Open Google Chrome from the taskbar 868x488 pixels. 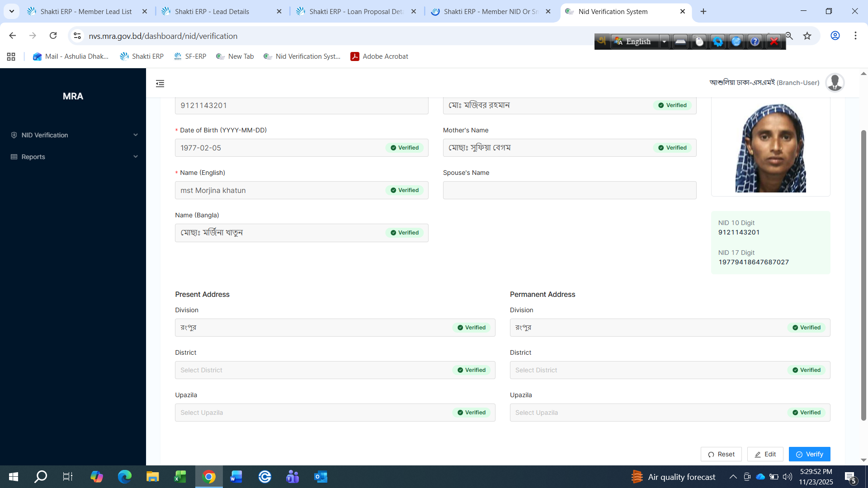(208, 477)
